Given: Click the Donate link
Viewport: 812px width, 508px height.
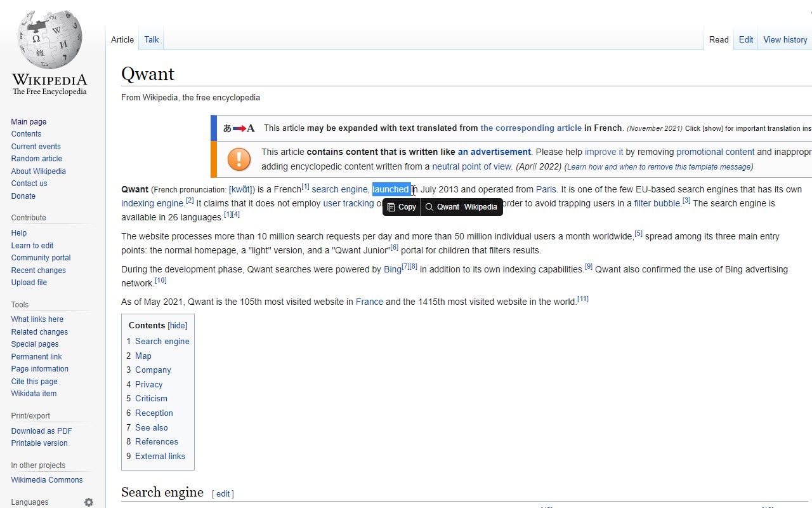Looking at the screenshot, I should 23,196.
